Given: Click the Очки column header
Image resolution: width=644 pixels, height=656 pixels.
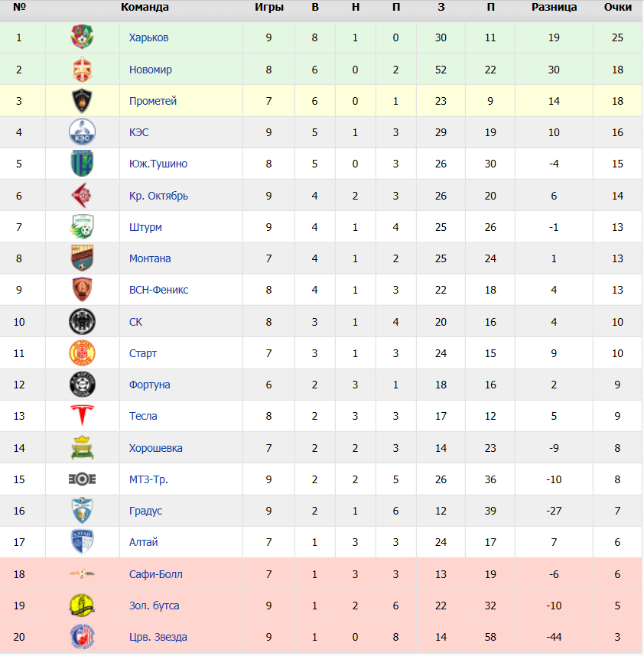Looking at the screenshot, I should point(618,7).
